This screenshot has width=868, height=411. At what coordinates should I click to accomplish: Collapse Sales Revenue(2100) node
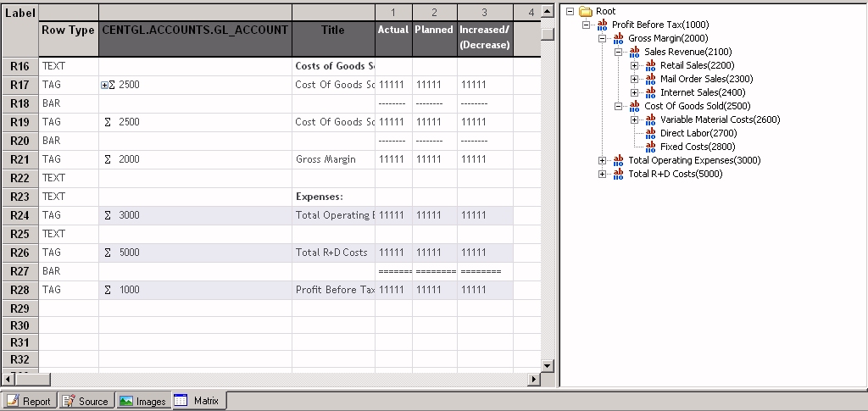pyautogui.click(x=618, y=52)
